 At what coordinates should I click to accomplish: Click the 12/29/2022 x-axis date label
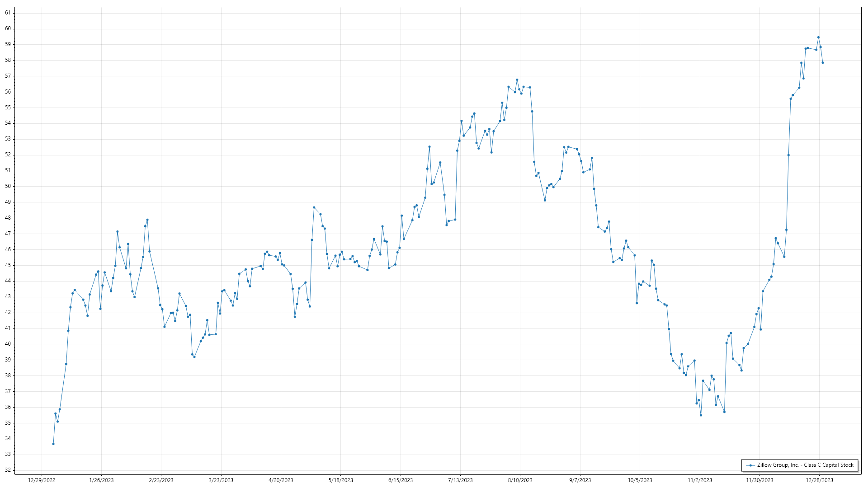[42, 480]
